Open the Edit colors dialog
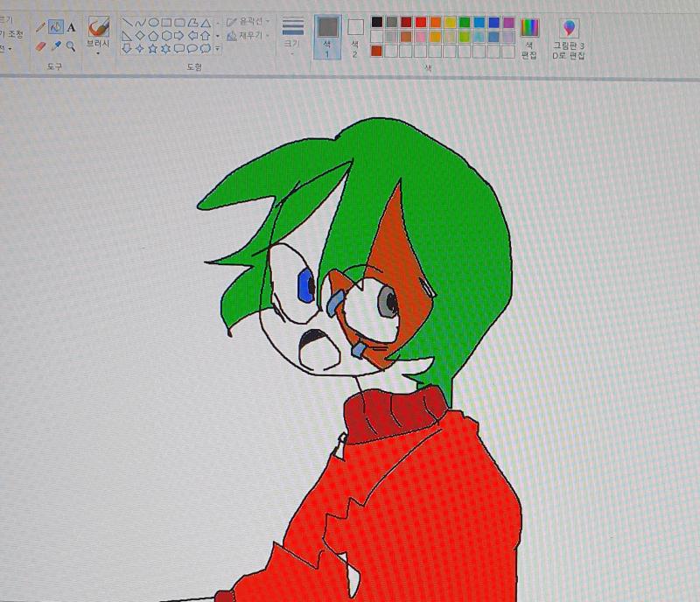 [529, 38]
